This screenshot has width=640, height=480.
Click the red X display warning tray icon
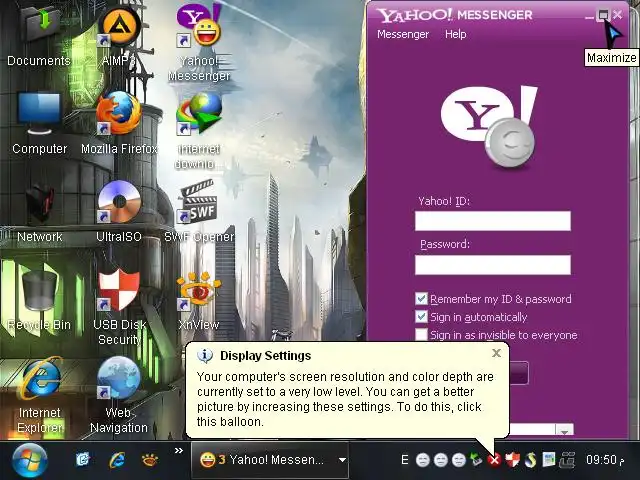point(494,460)
